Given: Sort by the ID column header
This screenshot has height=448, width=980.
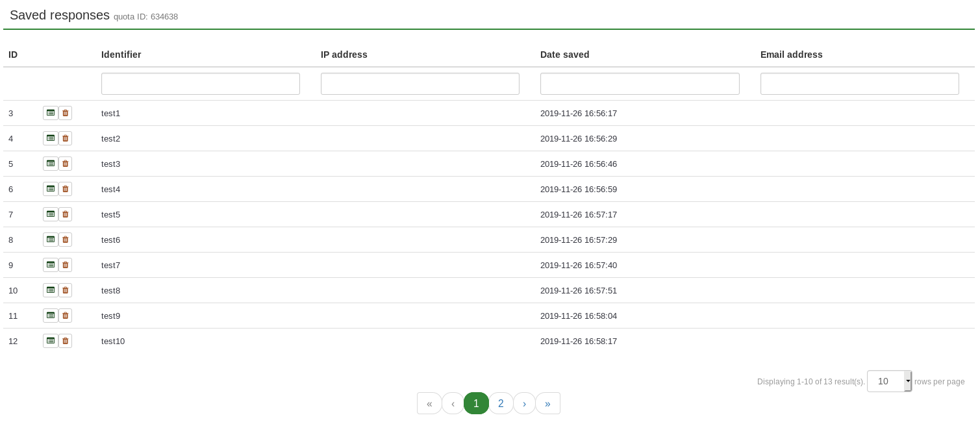Looking at the screenshot, I should [x=13, y=55].
